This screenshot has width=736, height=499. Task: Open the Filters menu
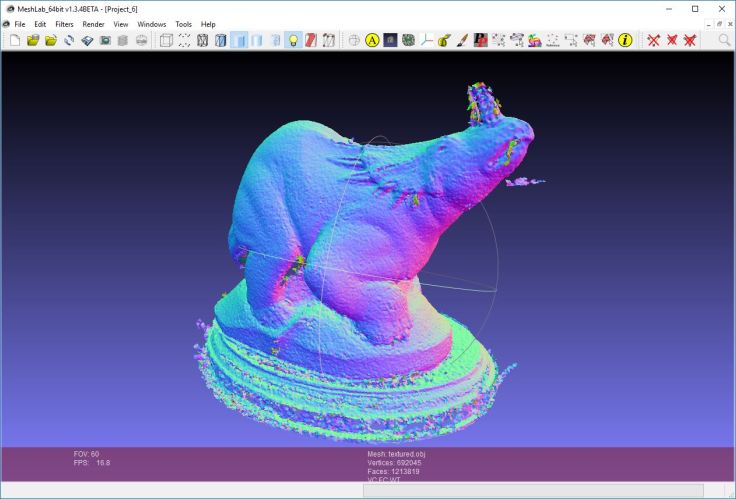64,24
